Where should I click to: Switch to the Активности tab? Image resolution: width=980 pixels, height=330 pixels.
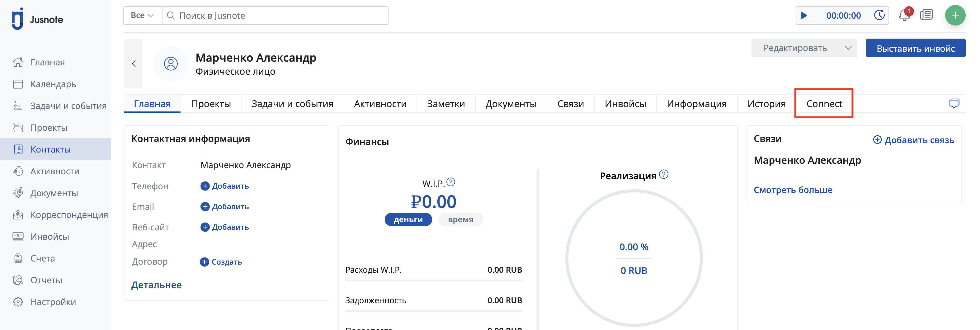[380, 104]
